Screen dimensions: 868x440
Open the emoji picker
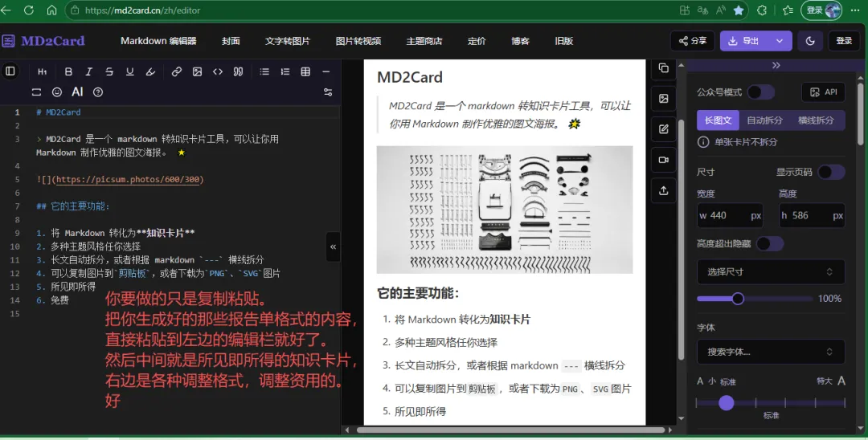[57, 92]
